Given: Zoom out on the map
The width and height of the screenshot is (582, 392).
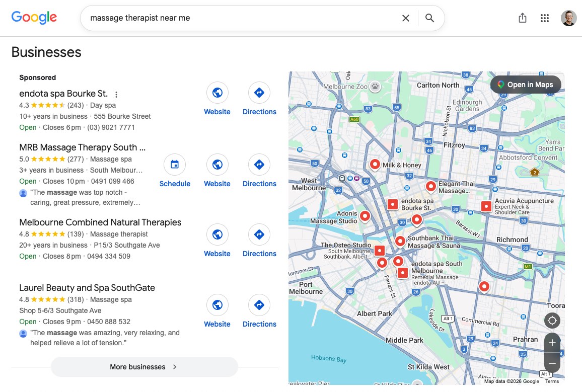Looking at the screenshot, I should click(x=552, y=363).
